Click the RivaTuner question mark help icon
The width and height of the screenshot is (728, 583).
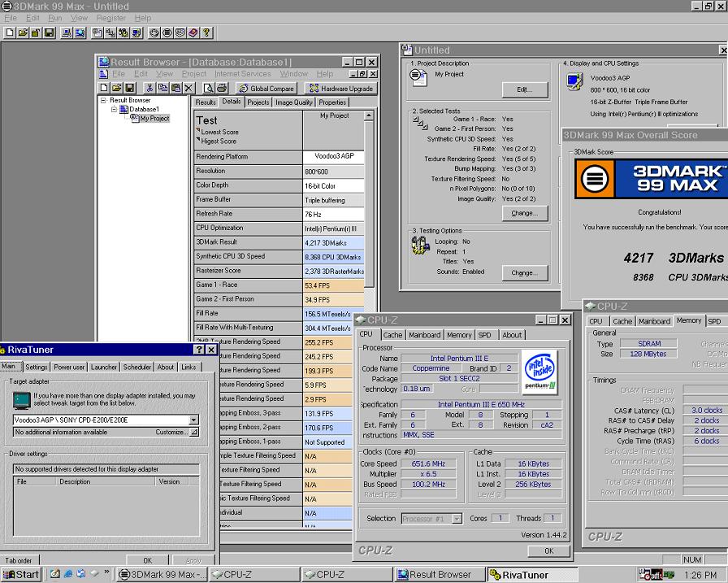click(x=199, y=350)
